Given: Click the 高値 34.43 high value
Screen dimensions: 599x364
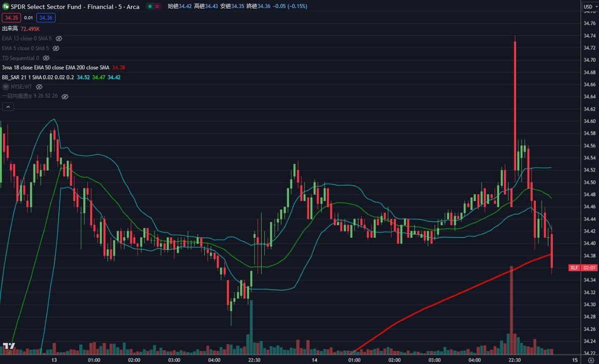Looking at the screenshot, I should pyautogui.click(x=206, y=6).
